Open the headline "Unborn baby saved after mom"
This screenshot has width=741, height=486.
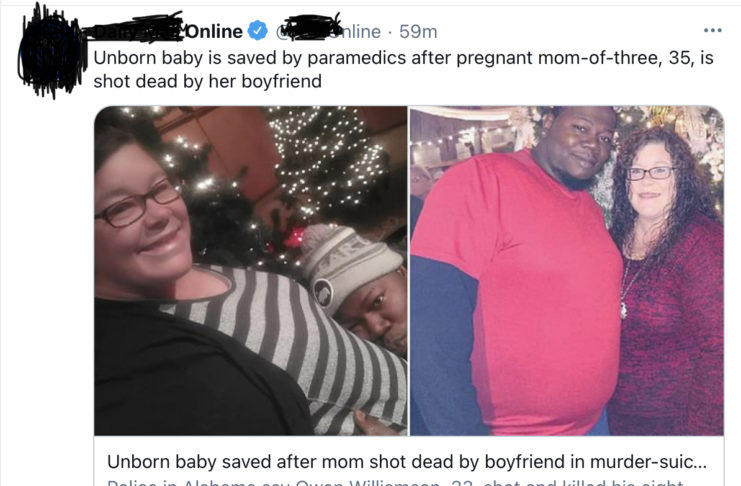(235, 461)
